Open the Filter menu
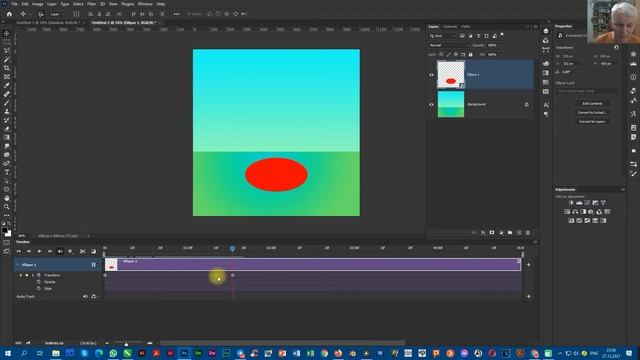This screenshot has width=640, height=360. point(91,4)
